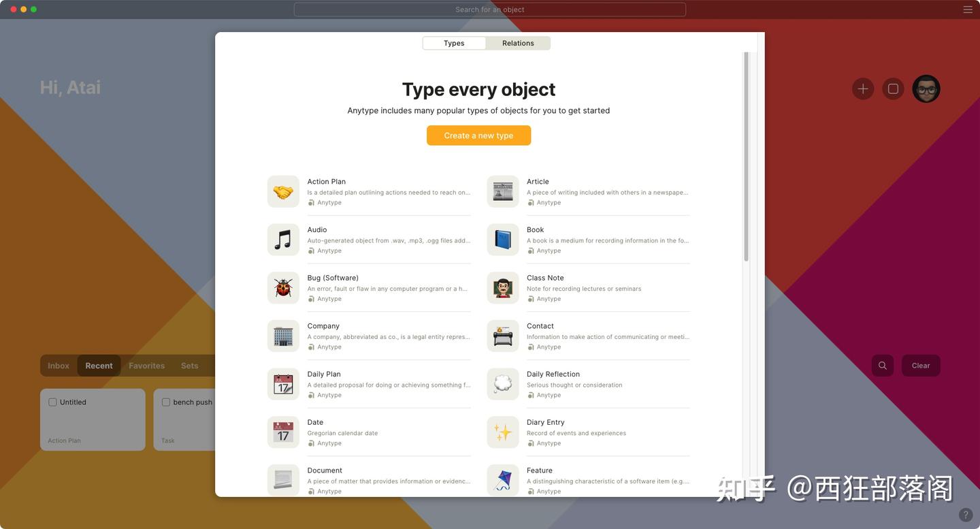Click Create a new type button
This screenshot has height=529, width=980.
coord(478,135)
